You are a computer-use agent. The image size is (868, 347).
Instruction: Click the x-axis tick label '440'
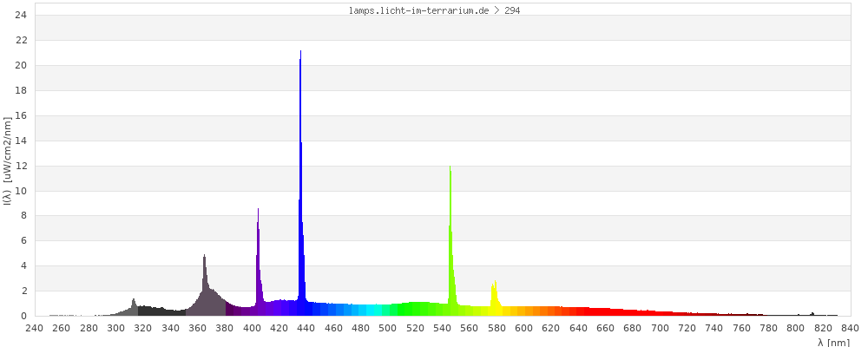click(306, 328)
